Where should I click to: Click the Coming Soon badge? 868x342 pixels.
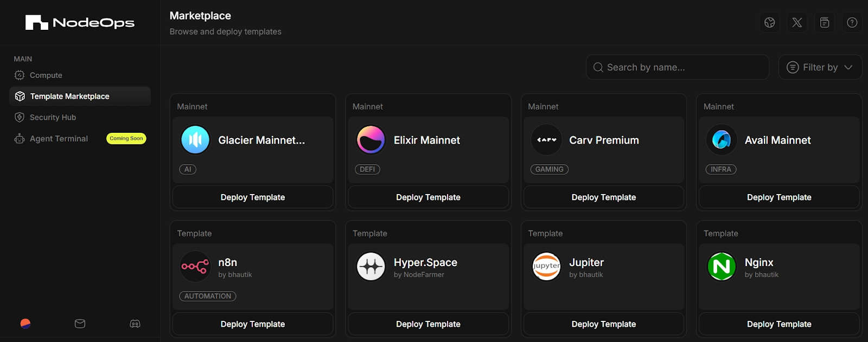[x=126, y=139]
